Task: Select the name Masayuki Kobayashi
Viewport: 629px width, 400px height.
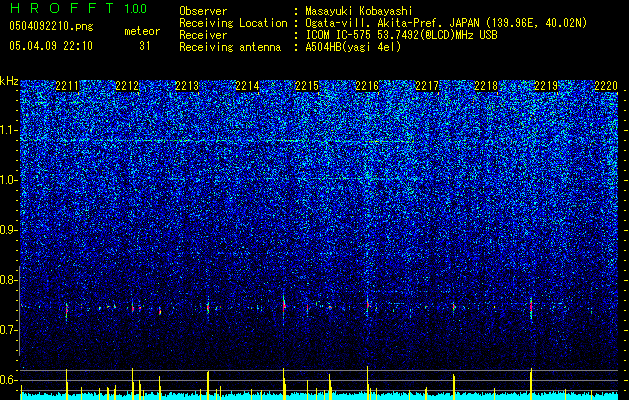Action: 359,11
